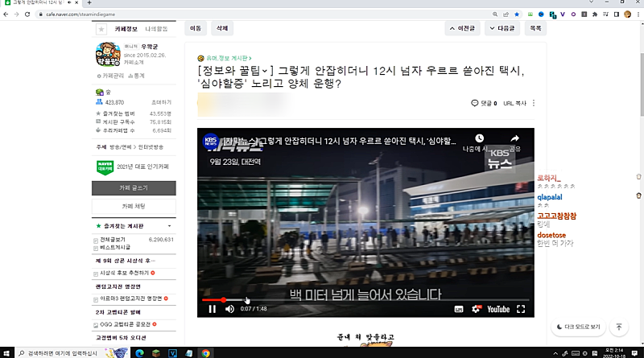Image resolution: width=644 pixels, height=358 pixels.
Task: Show hidden tray icons chevron
Action: click(x=555, y=353)
